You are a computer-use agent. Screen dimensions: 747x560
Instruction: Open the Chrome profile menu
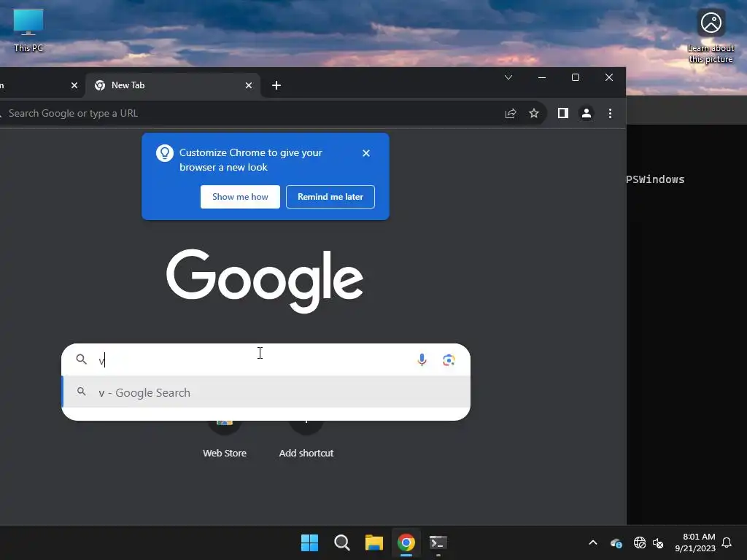(587, 113)
